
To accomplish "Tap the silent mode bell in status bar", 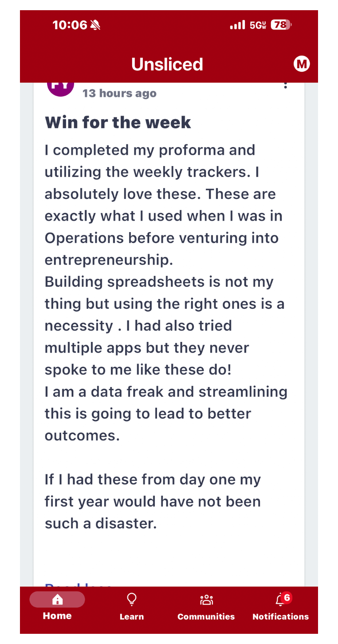I will 95,25.
